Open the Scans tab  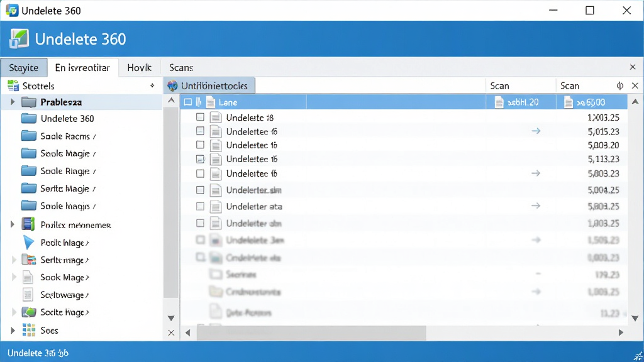pyautogui.click(x=181, y=68)
